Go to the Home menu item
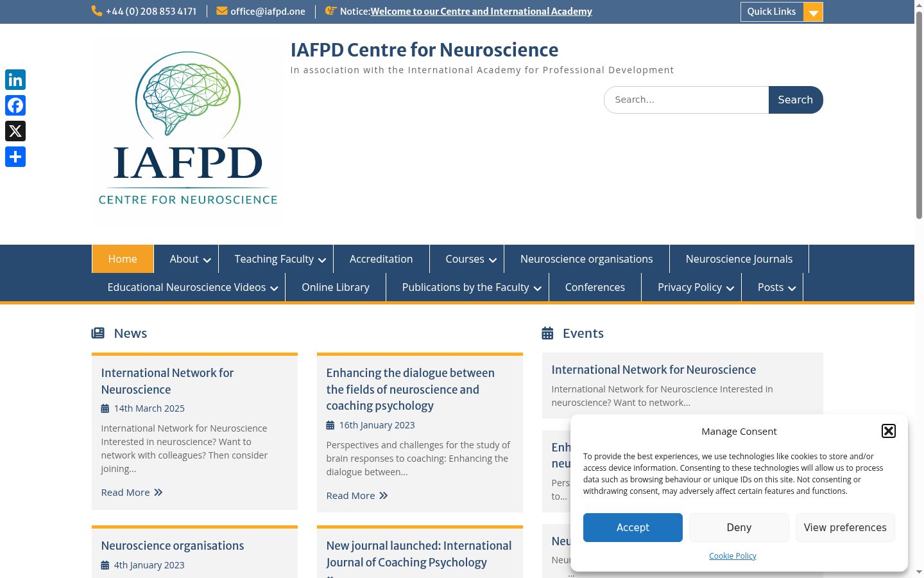Image resolution: width=924 pixels, height=578 pixels. pyautogui.click(x=123, y=259)
